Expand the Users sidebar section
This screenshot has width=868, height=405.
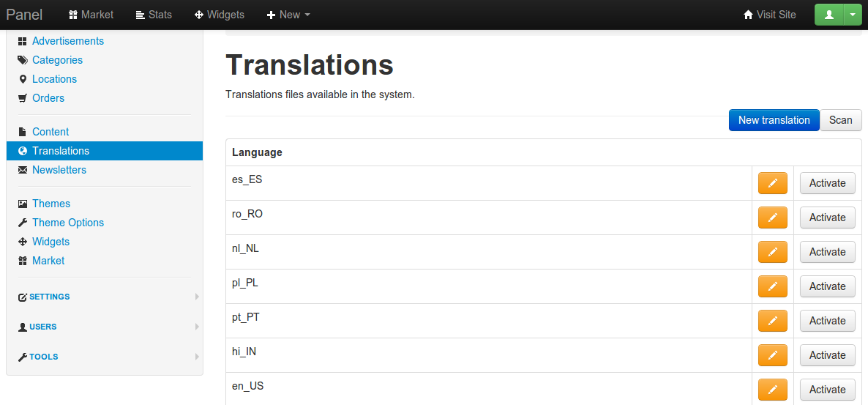pyautogui.click(x=42, y=327)
